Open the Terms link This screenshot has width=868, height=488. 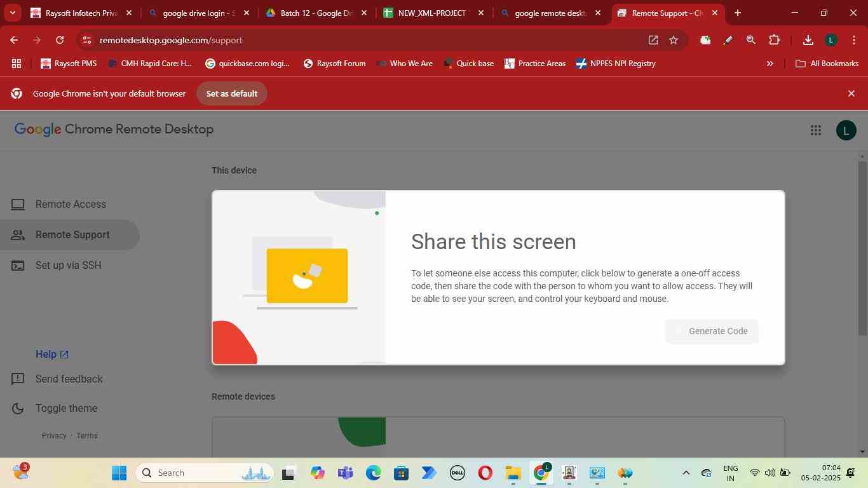pos(87,435)
